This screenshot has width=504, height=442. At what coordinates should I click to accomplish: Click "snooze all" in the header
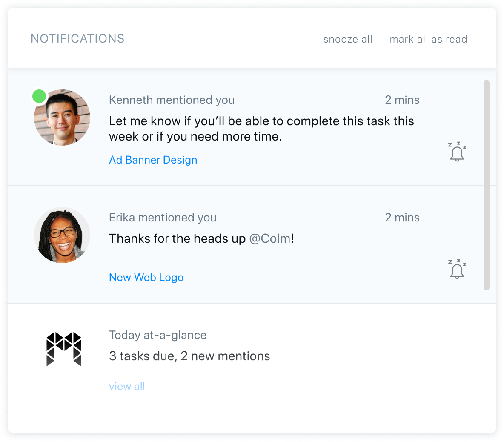(348, 39)
